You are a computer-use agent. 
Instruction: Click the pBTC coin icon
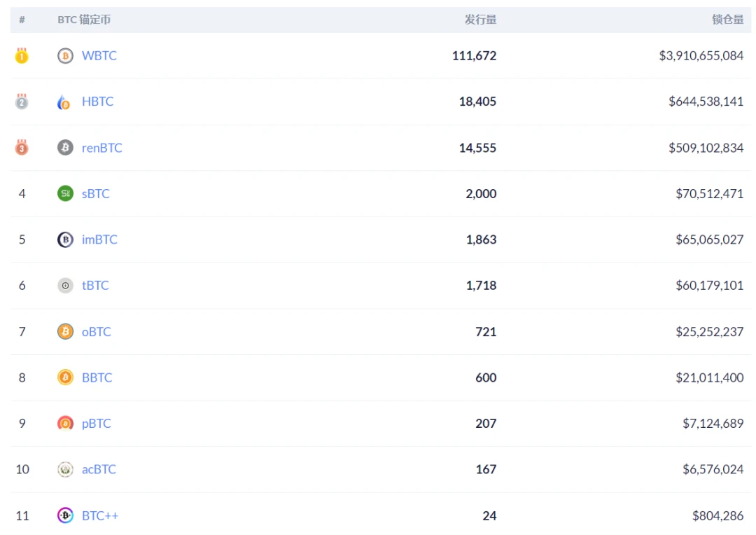(x=66, y=423)
